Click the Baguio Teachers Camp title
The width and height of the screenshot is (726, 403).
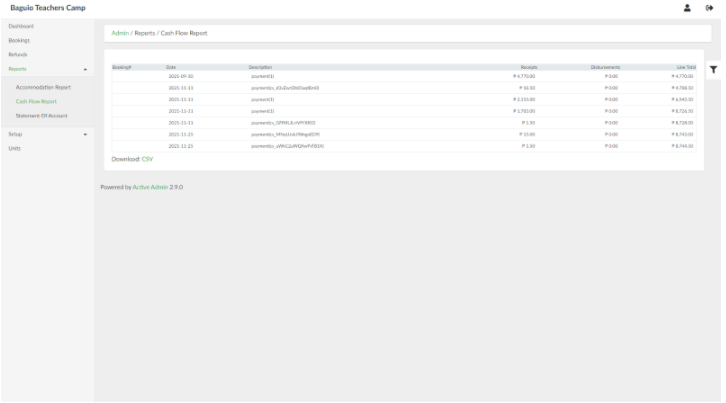pos(47,8)
